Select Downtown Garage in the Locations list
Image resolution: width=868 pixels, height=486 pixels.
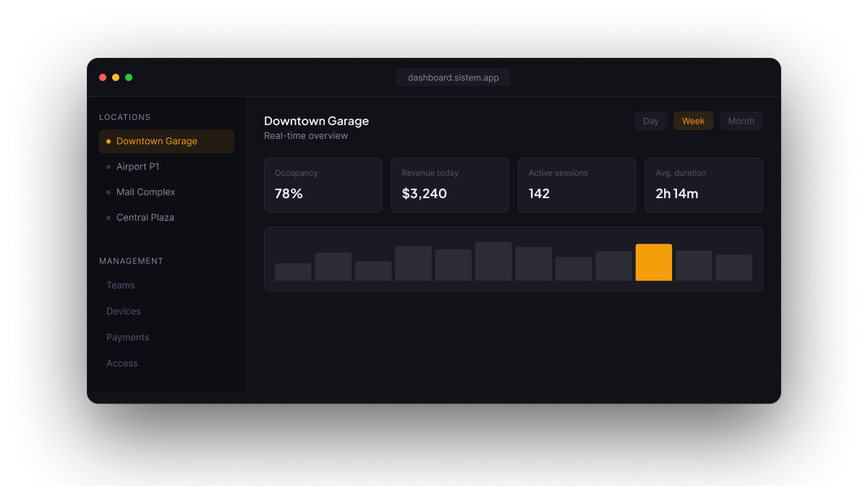pos(166,141)
